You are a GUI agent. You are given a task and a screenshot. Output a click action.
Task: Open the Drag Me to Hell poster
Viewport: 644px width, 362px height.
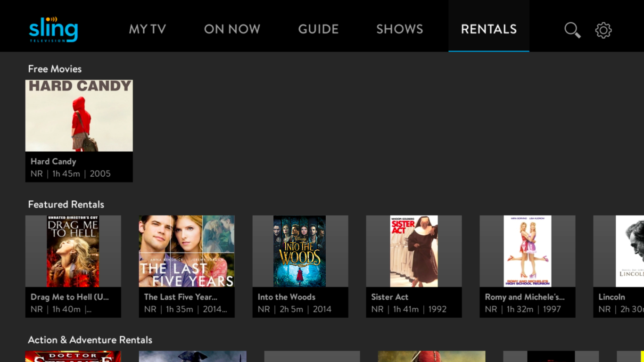tap(73, 251)
